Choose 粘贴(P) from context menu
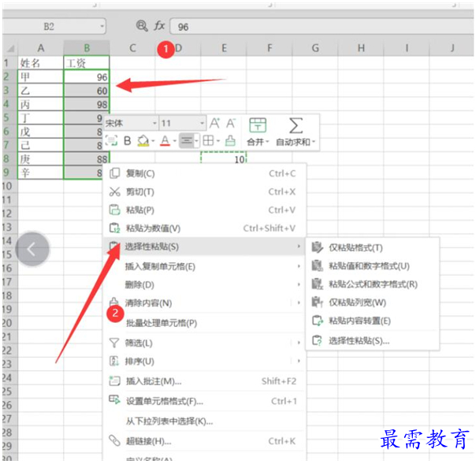Viewport: 476px width, 464px height. (x=204, y=210)
